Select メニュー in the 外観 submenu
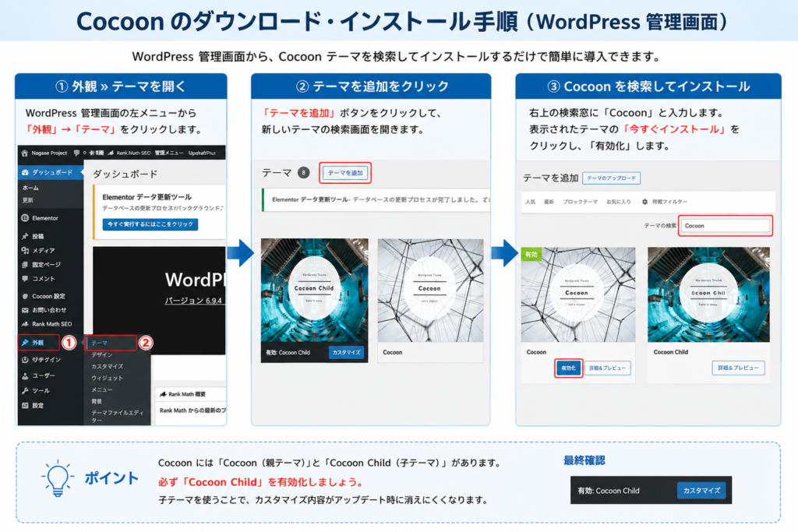Screen dimensions: 798x532 tap(102, 389)
